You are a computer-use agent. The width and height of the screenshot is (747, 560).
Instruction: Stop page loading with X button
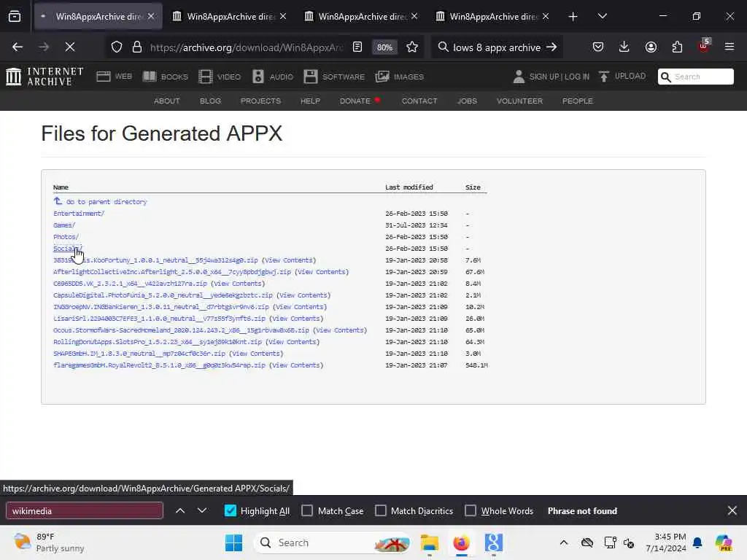coord(70,47)
